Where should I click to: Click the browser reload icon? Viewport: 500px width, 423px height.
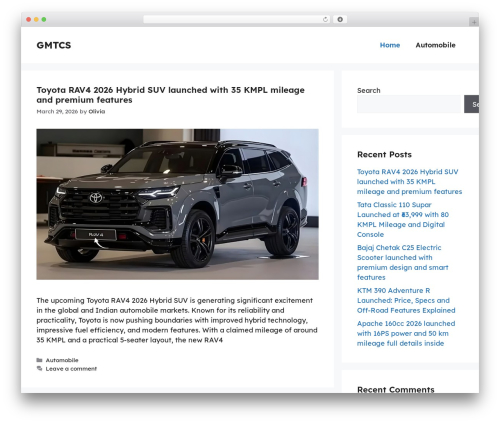(325, 20)
